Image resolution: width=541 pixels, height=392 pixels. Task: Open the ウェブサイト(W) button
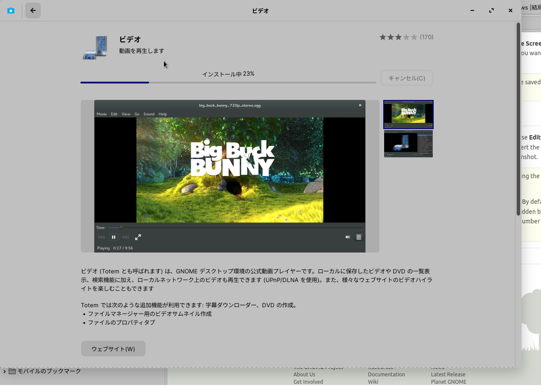pyautogui.click(x=113, y=349)
